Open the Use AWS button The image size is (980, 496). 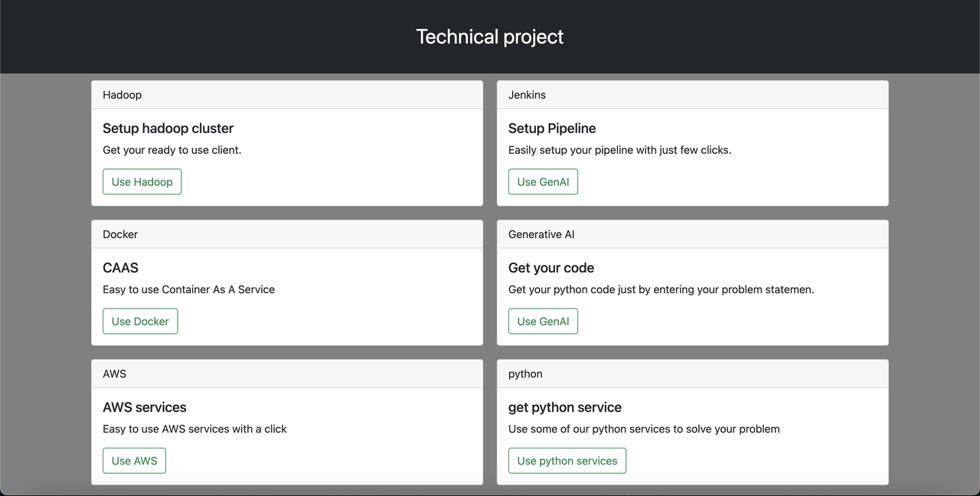pos(134,461)
